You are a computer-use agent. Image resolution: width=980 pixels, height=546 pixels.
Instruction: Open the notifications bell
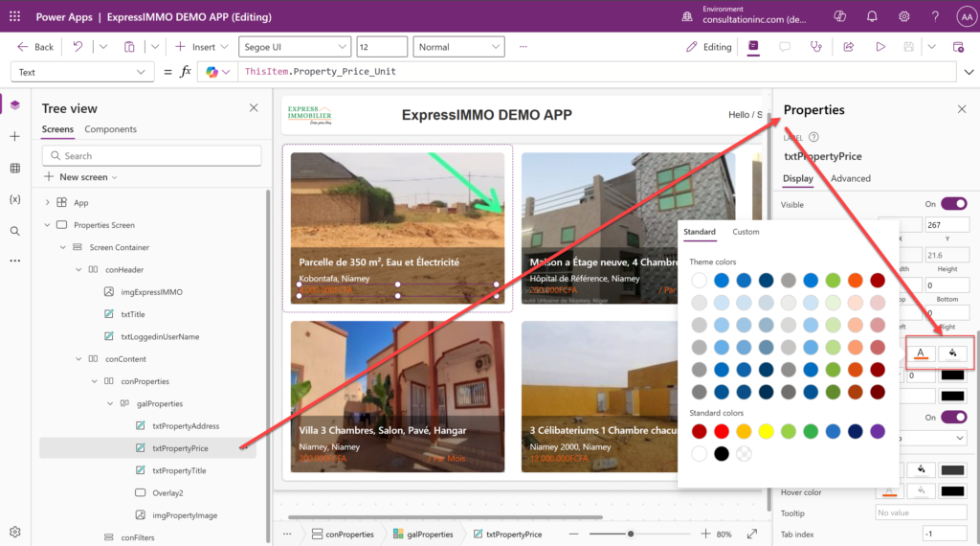tap(872, 17)
